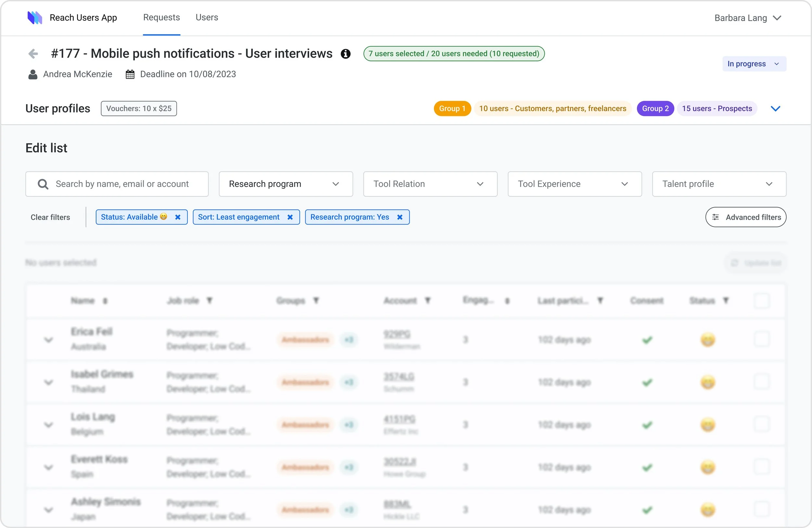Click the back arrow next to request title
The height and width of the screenshot is (528, 812).
tap(33, 54)
